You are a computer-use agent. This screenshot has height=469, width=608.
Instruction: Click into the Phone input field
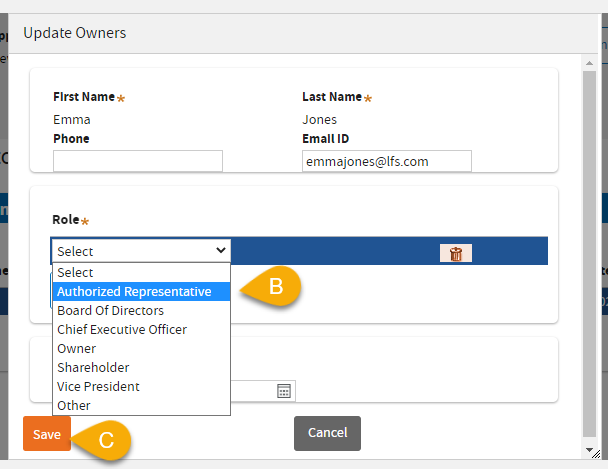click(x=138, y=161)
